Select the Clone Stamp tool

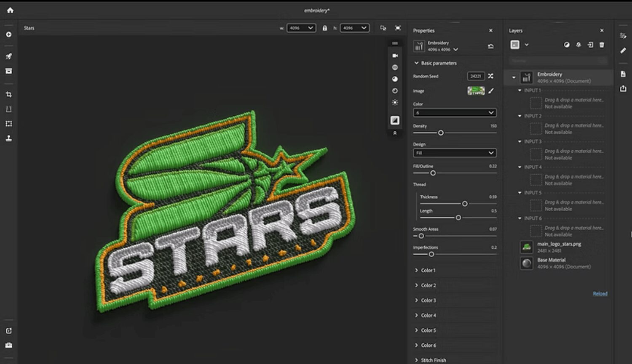click(x=9, y=138)
